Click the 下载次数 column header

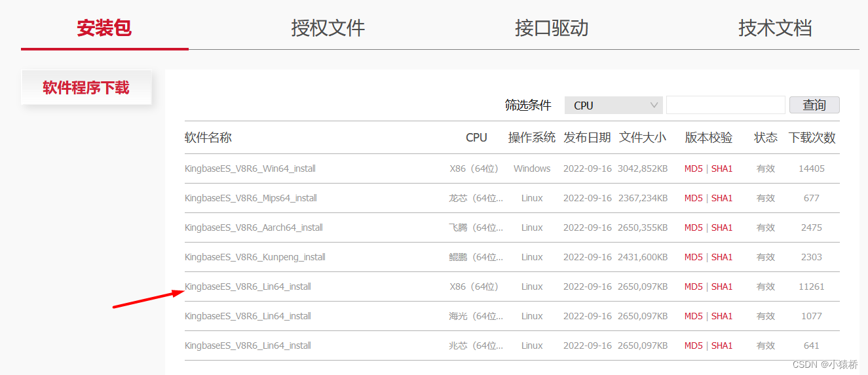point(812,138)
